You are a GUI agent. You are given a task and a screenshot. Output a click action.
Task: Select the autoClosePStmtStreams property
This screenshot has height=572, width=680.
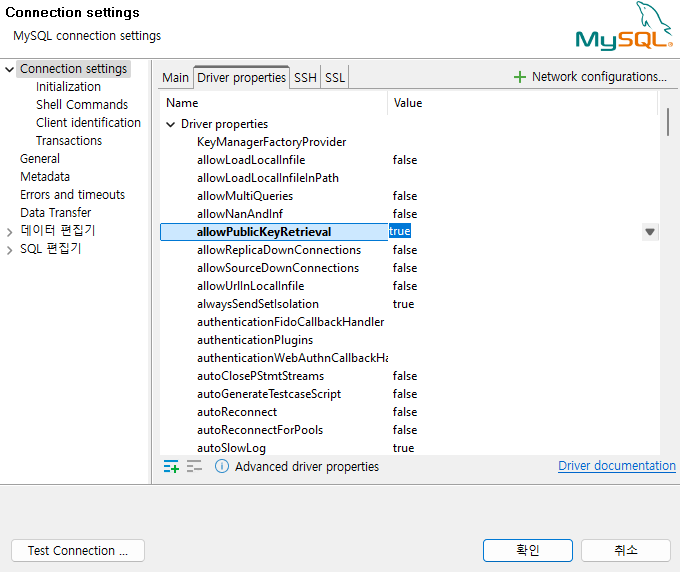[260, 376]
